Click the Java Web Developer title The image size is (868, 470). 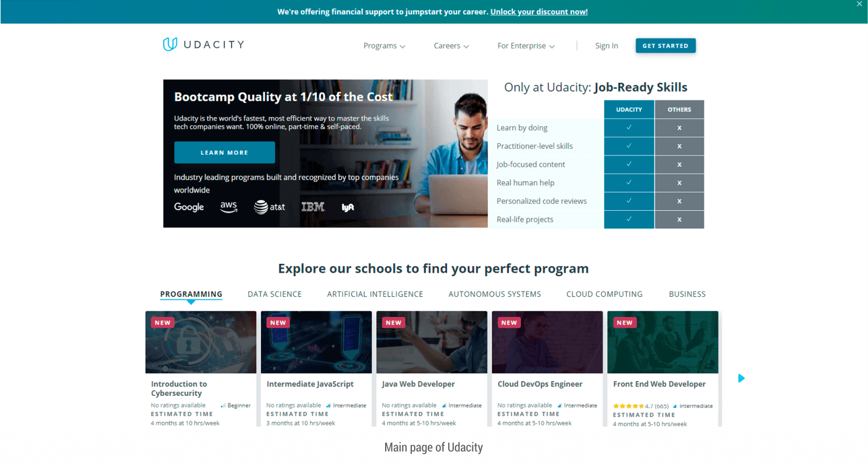pyautogui.click(x=419, y=384)
